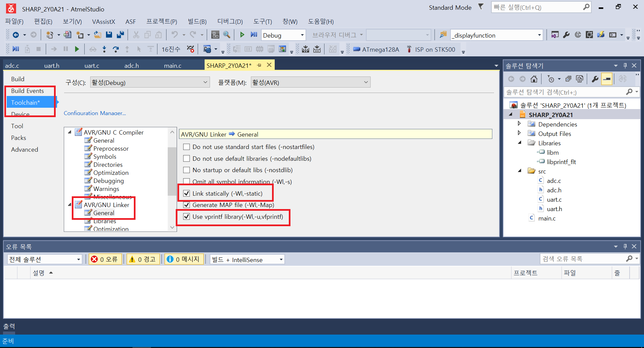Open the 프로젝트(P) menu
Screen dimensions: 644x348
click(162, 21)
